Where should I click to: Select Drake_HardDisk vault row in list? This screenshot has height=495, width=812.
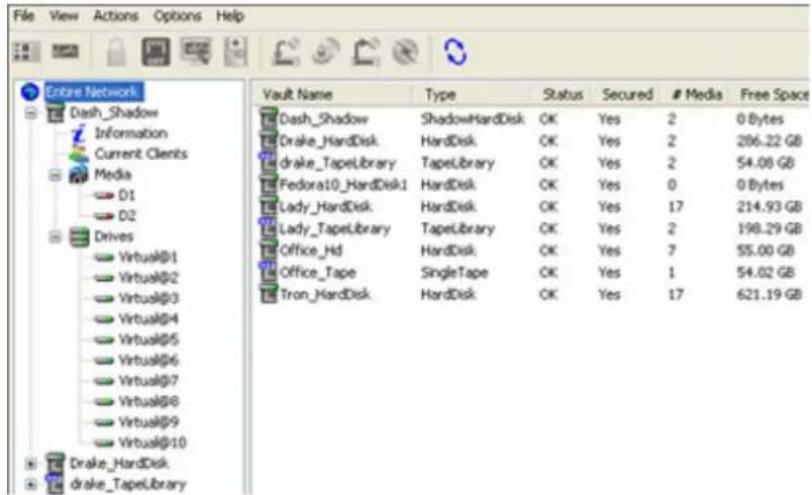532,141
